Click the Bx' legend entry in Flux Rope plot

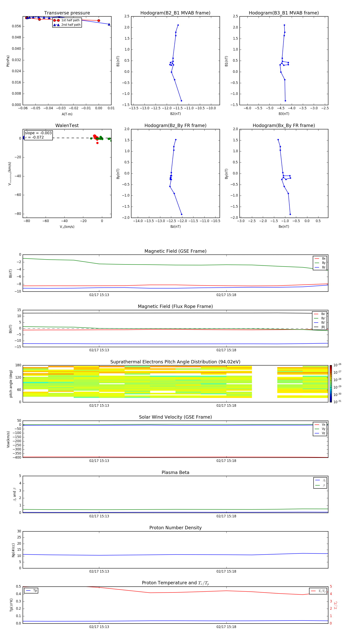[x=320, y=314]
